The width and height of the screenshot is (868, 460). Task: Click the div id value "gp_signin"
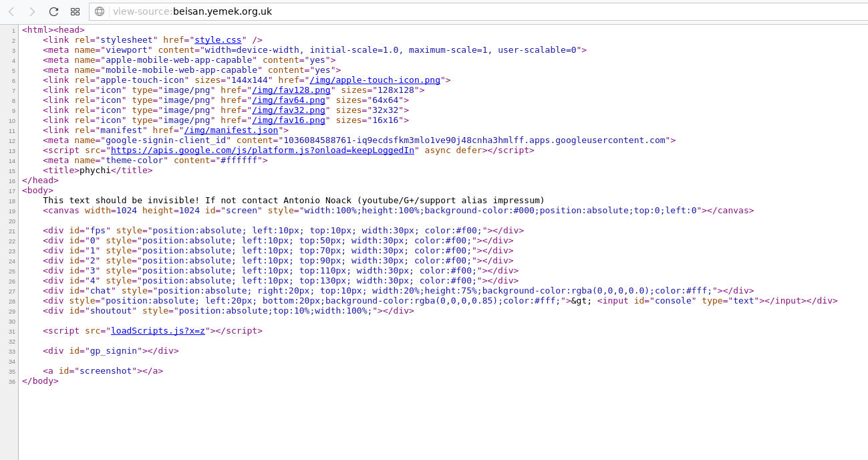click(114, 351)
